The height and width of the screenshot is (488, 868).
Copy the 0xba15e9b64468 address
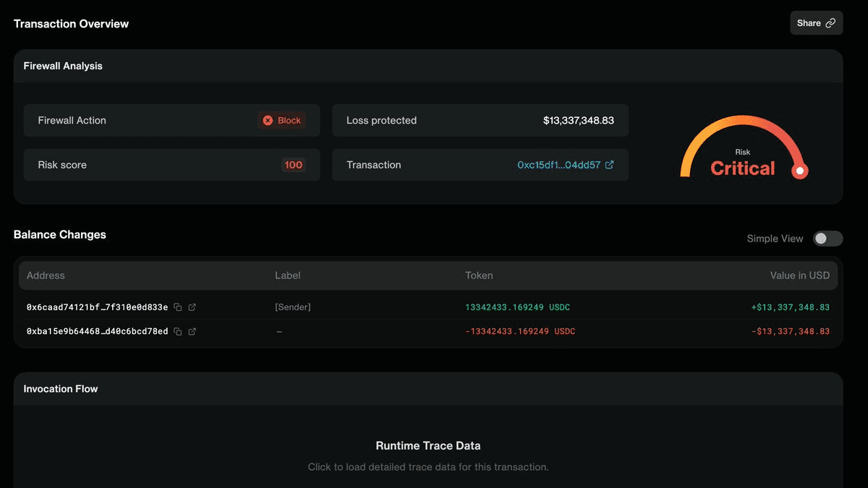tap(178, 332)
